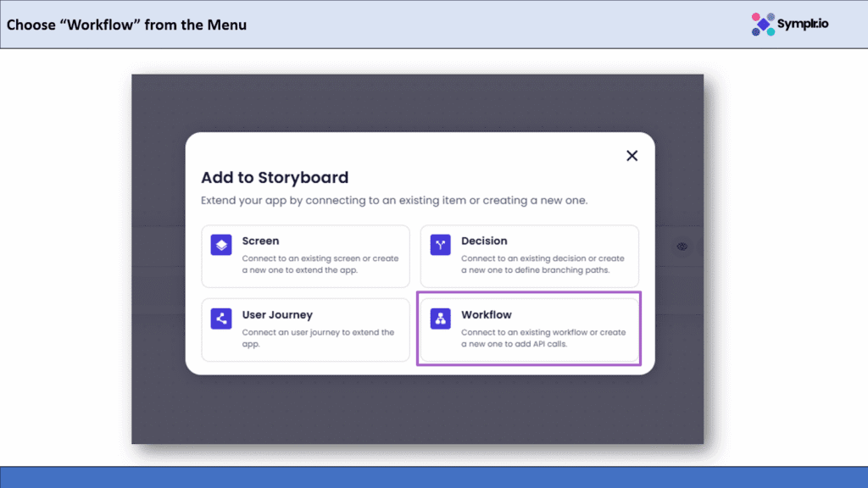Choose the Decision option card
This screenshot has height=488, width=868.
[529, 256]
